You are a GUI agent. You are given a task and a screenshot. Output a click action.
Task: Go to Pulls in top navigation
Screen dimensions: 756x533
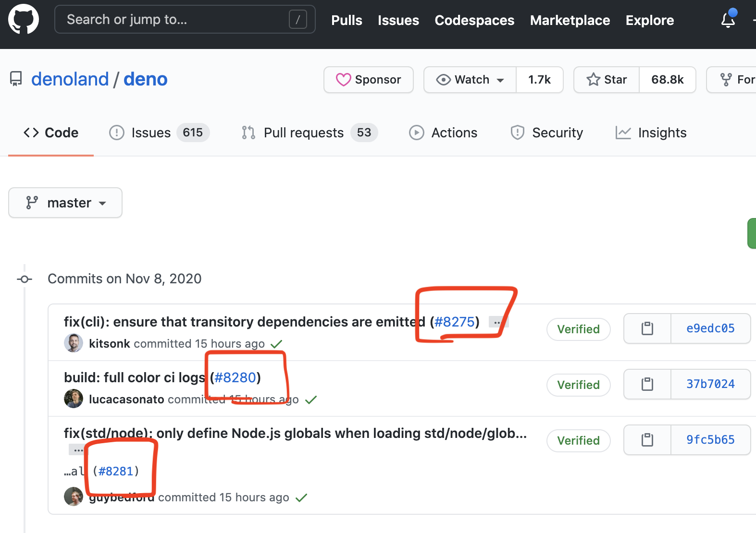pyautogui.click(x=347, y=20)
